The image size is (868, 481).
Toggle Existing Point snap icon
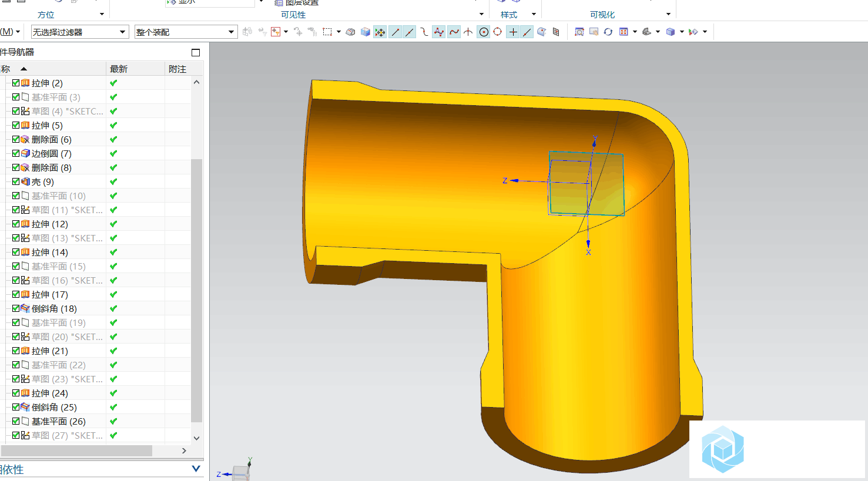click(513, 32)
